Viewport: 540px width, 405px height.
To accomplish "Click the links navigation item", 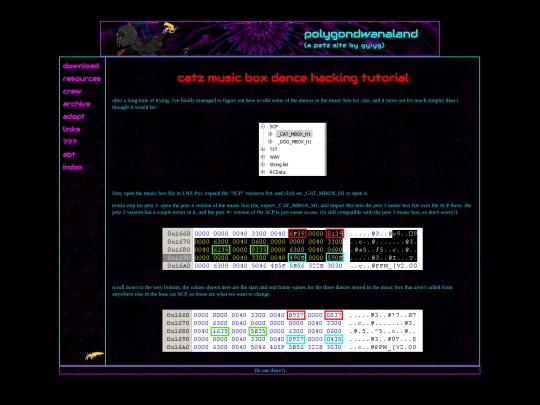I will (71, 129).
